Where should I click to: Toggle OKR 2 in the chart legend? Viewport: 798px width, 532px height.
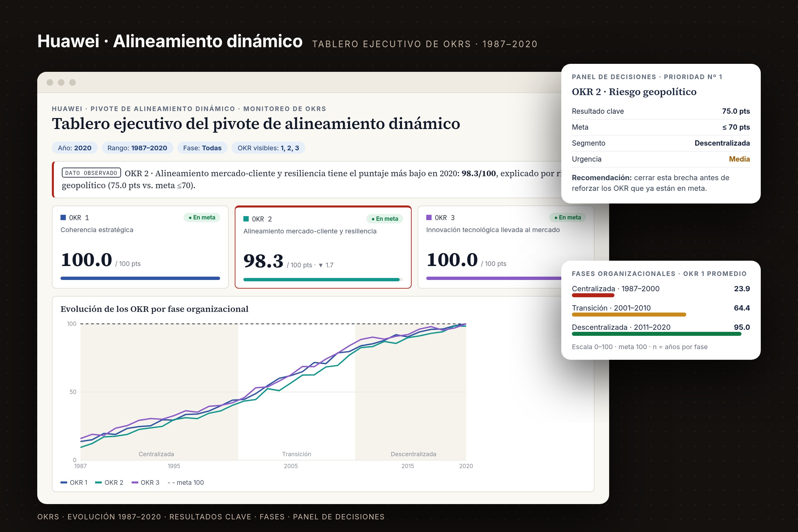click(x=109, y=482)
